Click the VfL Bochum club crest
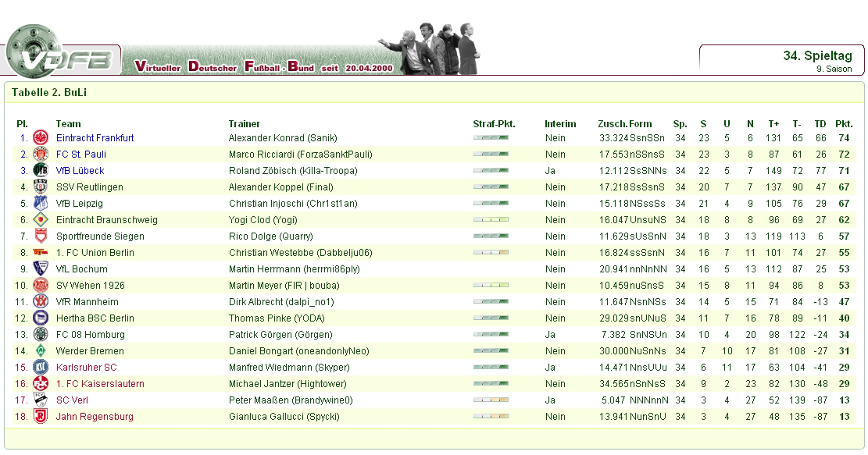This screenshot has height=455, width=868. coord(41,269)
